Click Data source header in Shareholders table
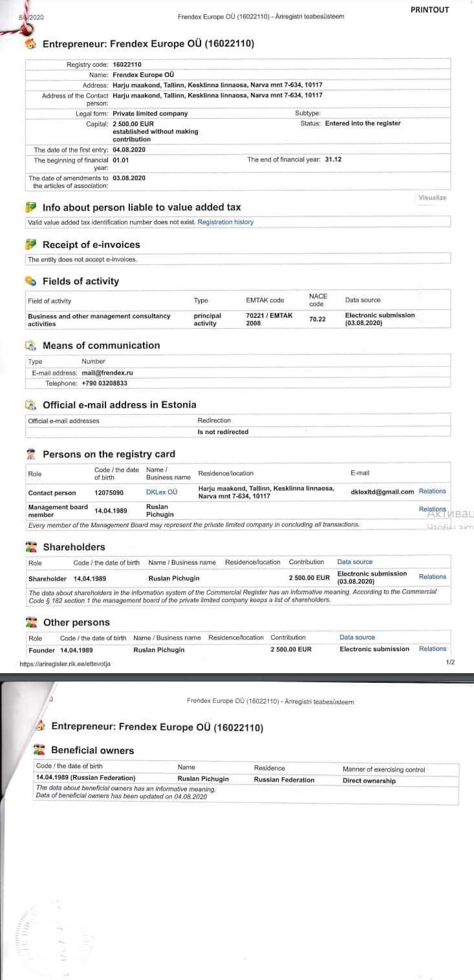 coord(354,562)
